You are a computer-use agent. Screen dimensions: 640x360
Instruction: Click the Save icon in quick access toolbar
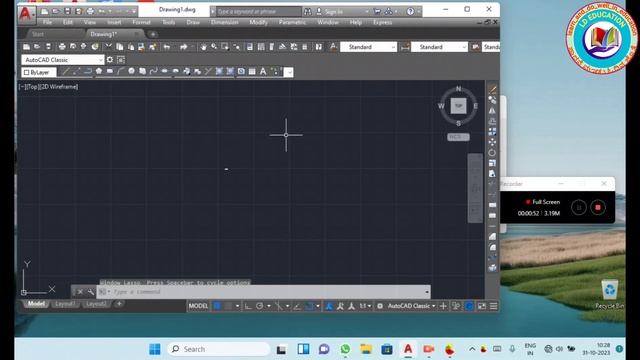point(68,11)
